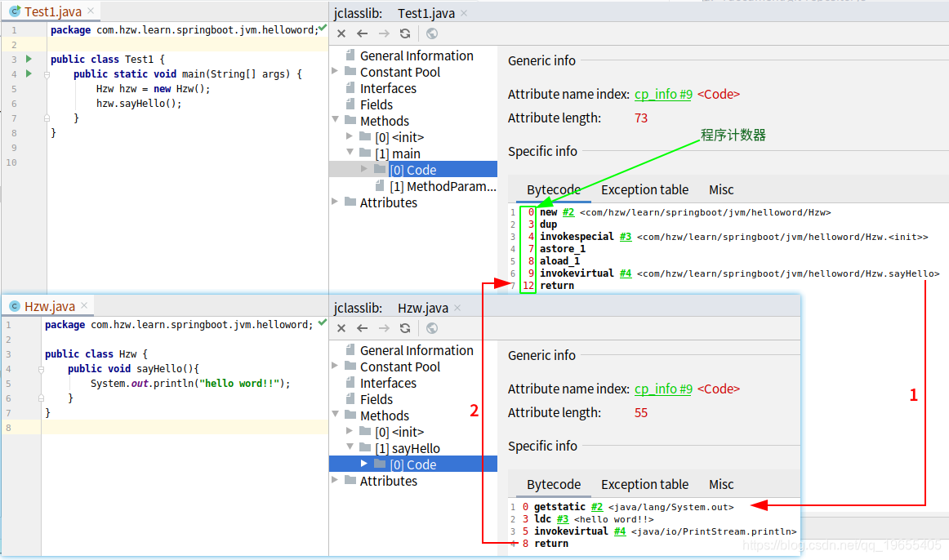Close the jclasslib Hzw.java tab
The width and height of the screenshot is (949, 560).
[x=457, y=308]
